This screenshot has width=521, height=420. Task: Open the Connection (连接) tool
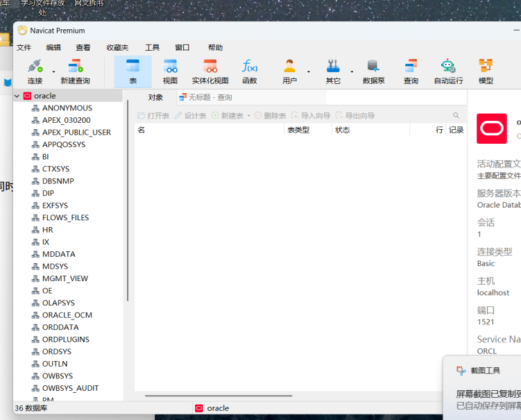(x=35, y=72)
